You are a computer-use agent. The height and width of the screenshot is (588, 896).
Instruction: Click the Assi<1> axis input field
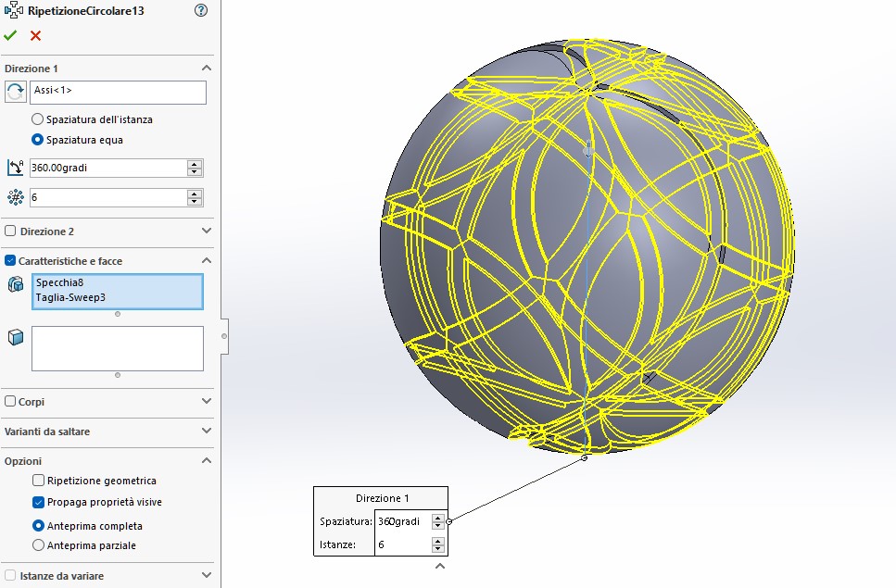point(118,92)
